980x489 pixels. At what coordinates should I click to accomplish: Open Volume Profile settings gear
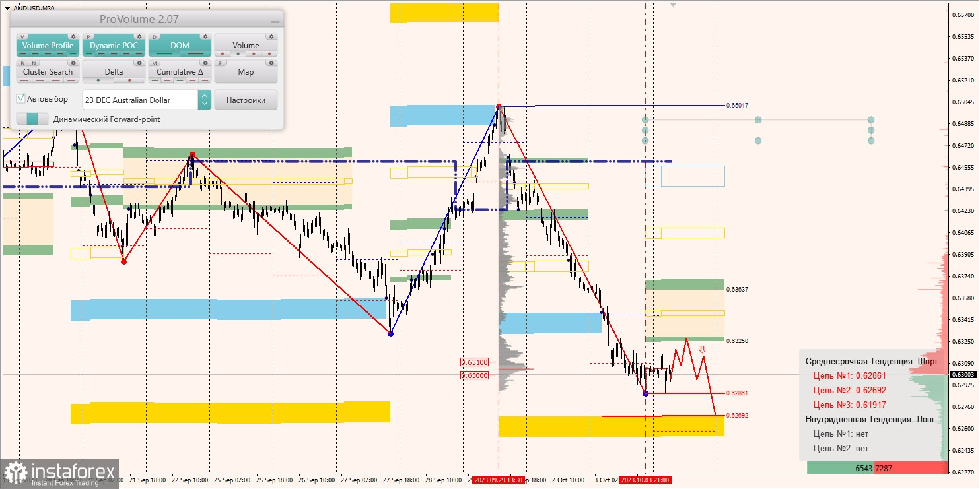click(73, 37)
